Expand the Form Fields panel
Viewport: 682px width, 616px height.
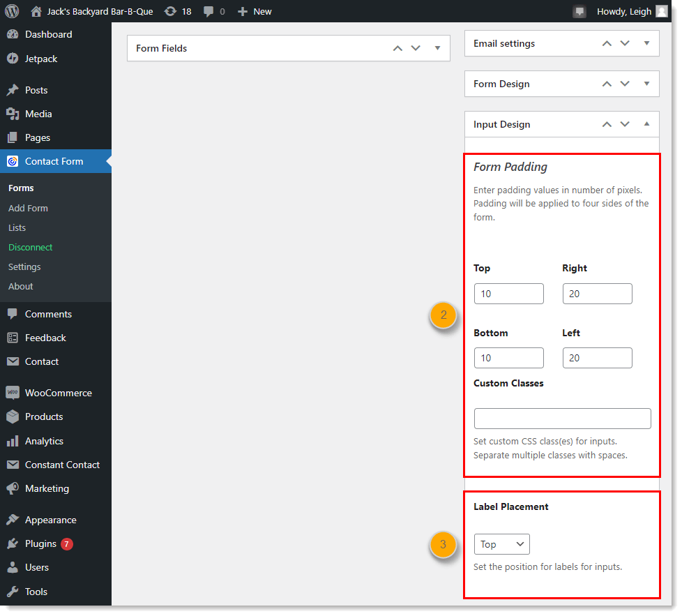coord(437,48)
